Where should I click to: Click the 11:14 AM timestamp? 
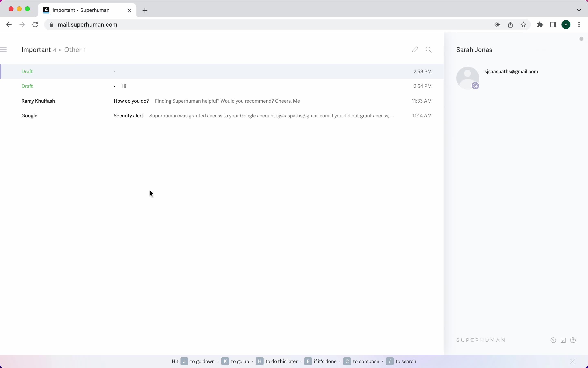click(422, 116)
